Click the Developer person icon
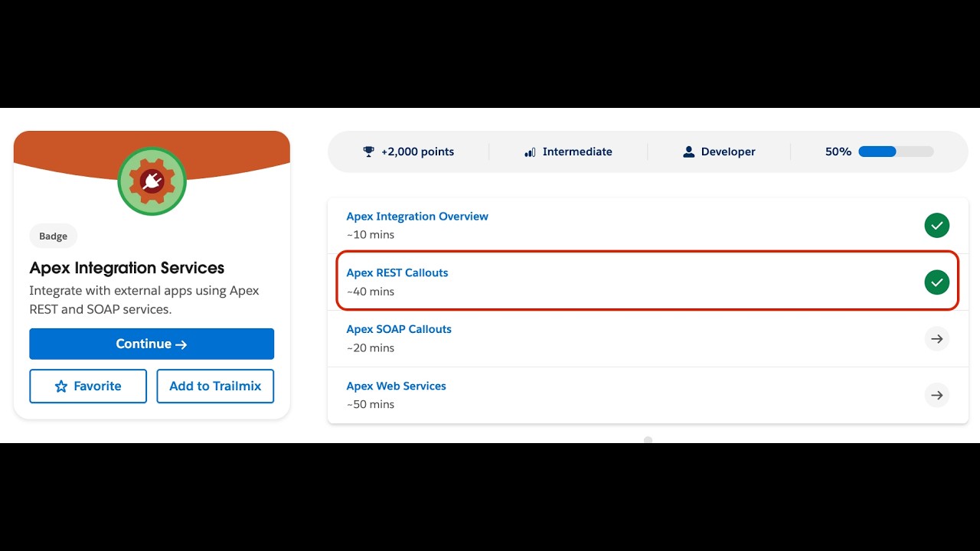 688,152
